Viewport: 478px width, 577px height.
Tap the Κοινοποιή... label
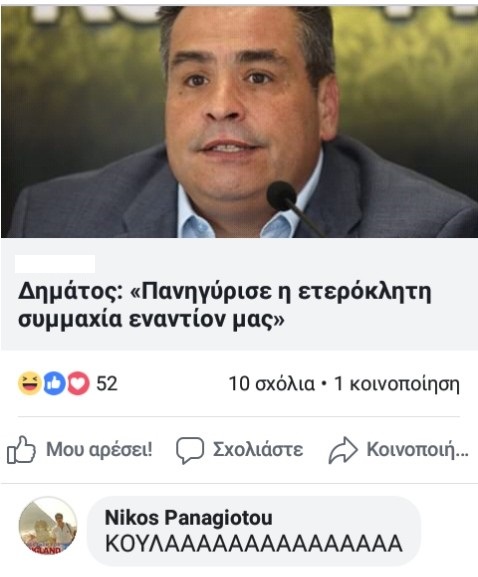coord(418,450)
